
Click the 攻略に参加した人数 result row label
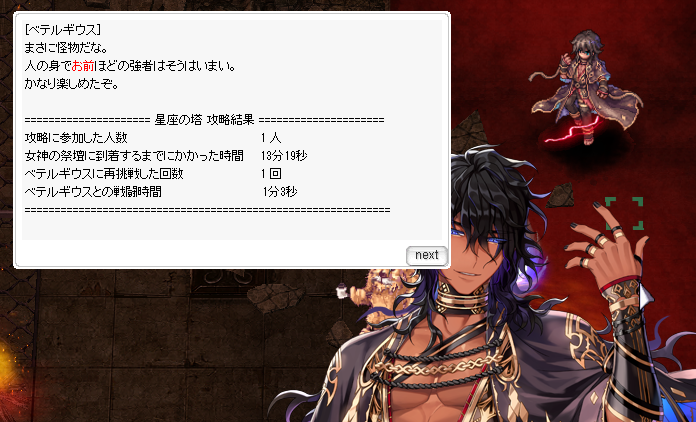[x=76, y=138]
